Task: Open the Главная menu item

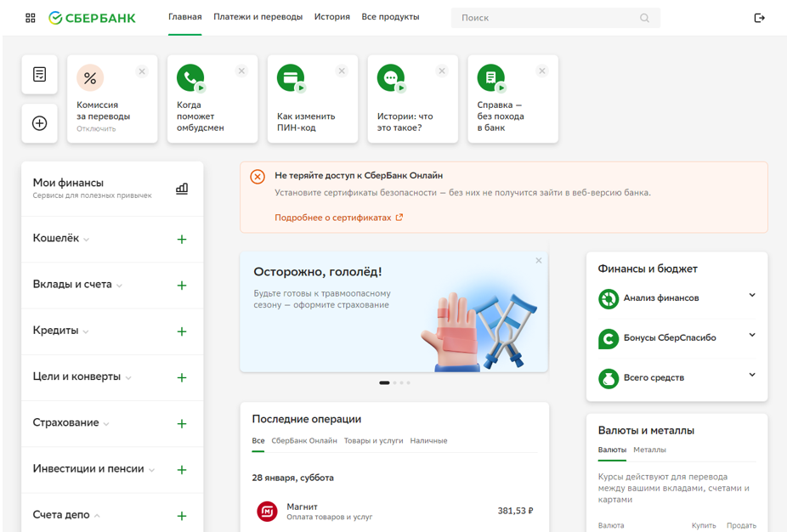Action: click(184, 17)
